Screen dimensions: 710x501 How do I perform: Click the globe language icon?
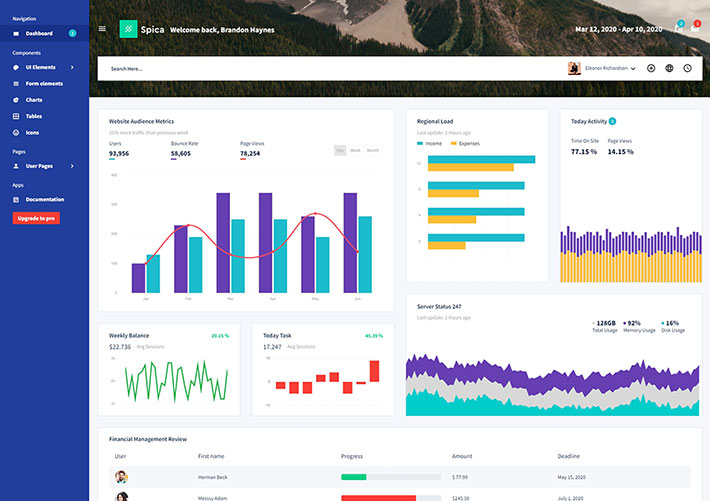pyautogui.click(x=669, y=68)
